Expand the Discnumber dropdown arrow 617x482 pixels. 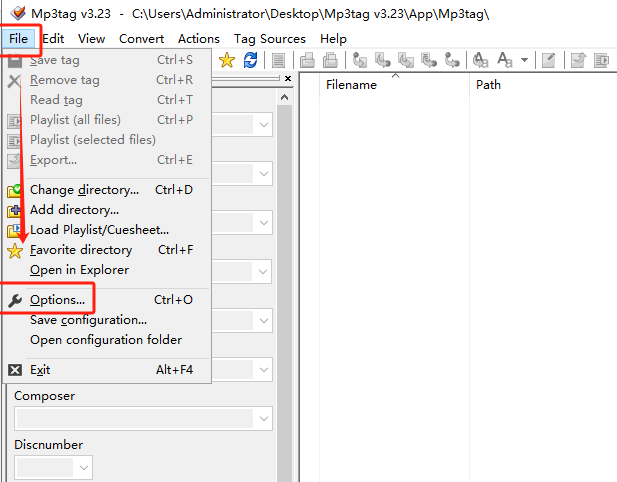pos(83,468)
